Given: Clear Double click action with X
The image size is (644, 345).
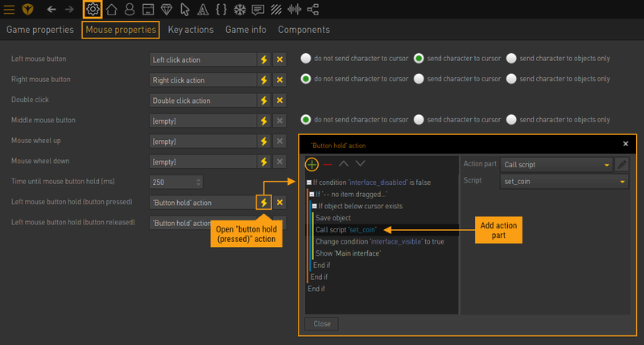Looking at the screenshot, I should click(x=279, y=101).
